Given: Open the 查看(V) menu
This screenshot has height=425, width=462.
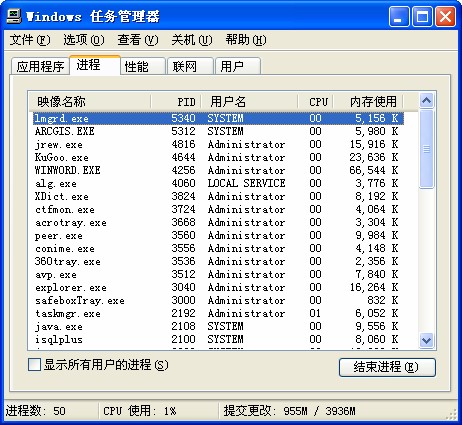Looking at the screenshot, I should tap(138, 40).
